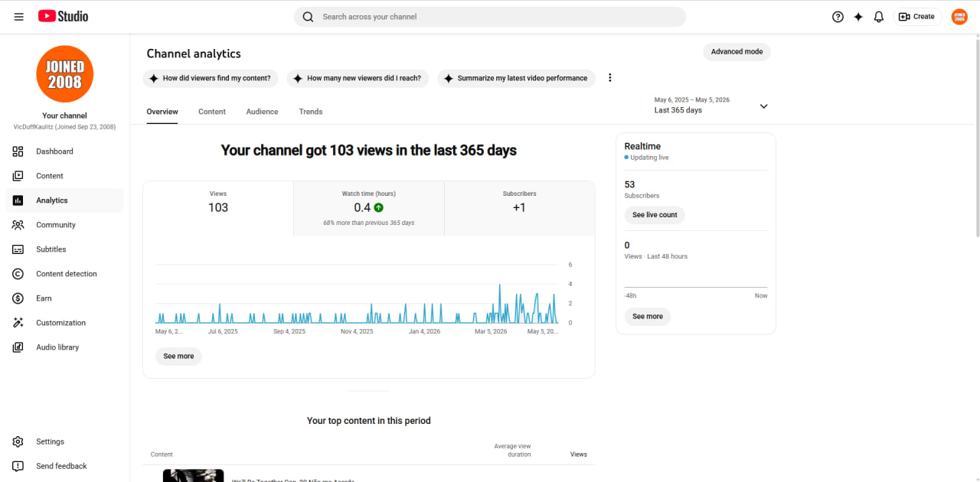Click the search magnifier icon
Image resolution: width=980 pixels, height=482 pixels.
[x=308, y=17]
